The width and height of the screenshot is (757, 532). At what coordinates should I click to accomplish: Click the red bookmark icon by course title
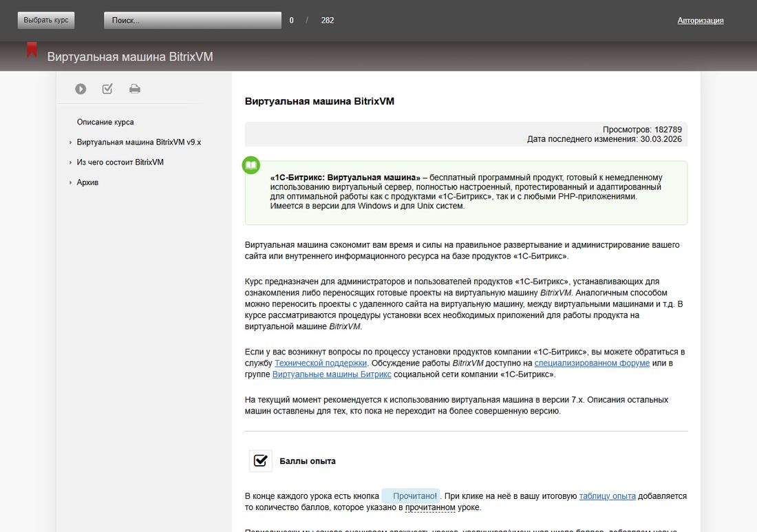[x=32, y=50]
